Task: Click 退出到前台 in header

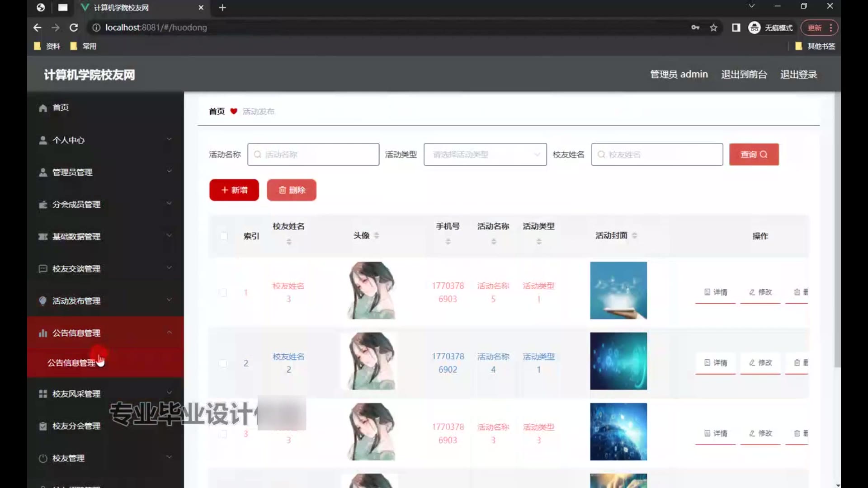Action: 744,75
